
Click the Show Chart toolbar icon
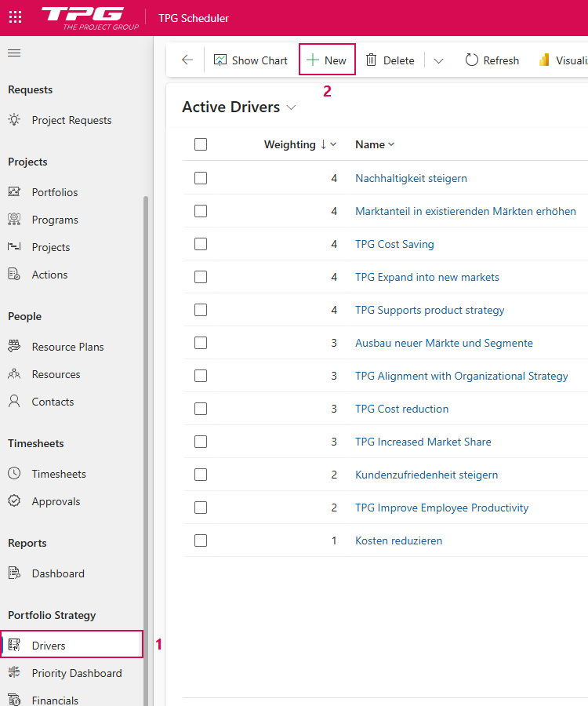[220, 60]
